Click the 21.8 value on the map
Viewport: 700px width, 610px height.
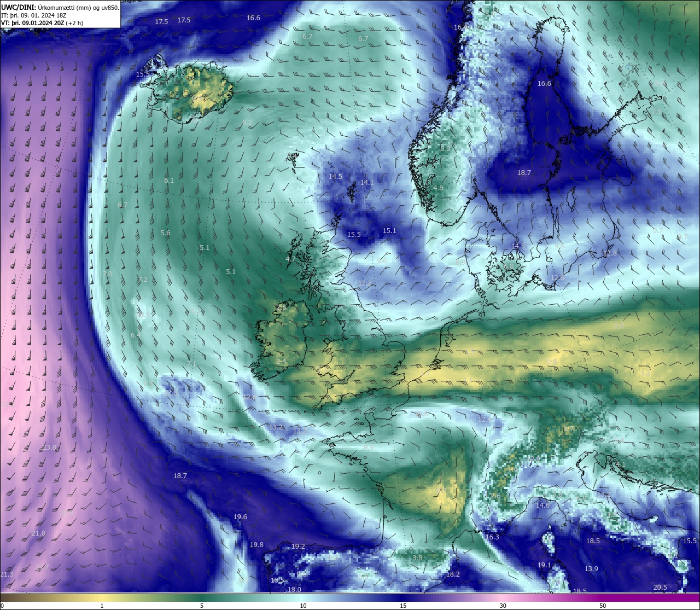pyautogui.click(x=38, y=533)
